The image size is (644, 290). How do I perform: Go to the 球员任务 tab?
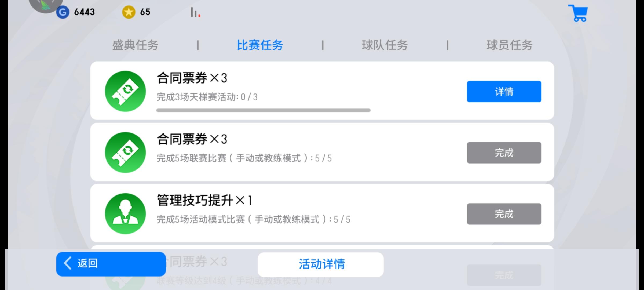pyautogui.click(x=510, y=45)
